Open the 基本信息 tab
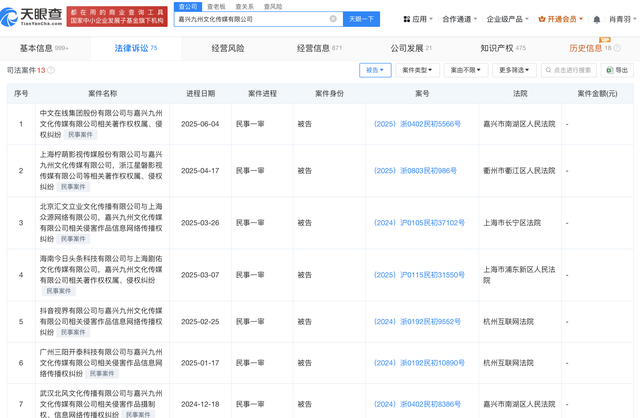The width and height of the screenshot is (640, 418). (x=44, y=48)
